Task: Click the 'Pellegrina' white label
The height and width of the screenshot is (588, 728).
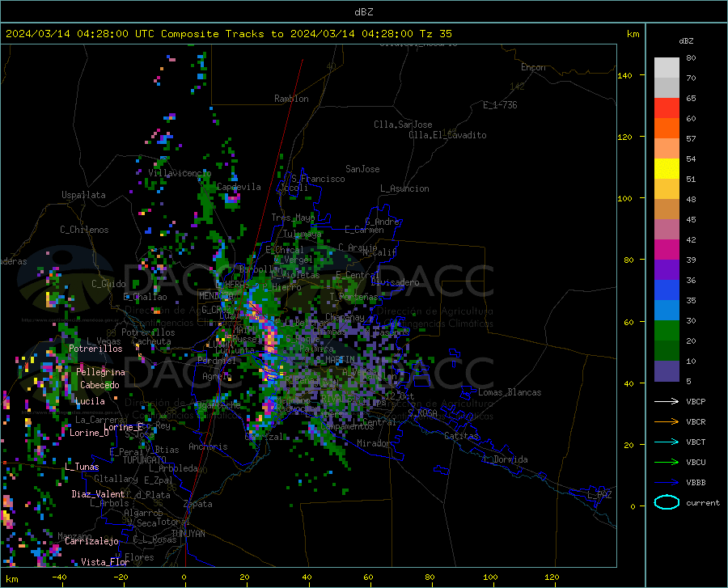Action: click(100, 372)
